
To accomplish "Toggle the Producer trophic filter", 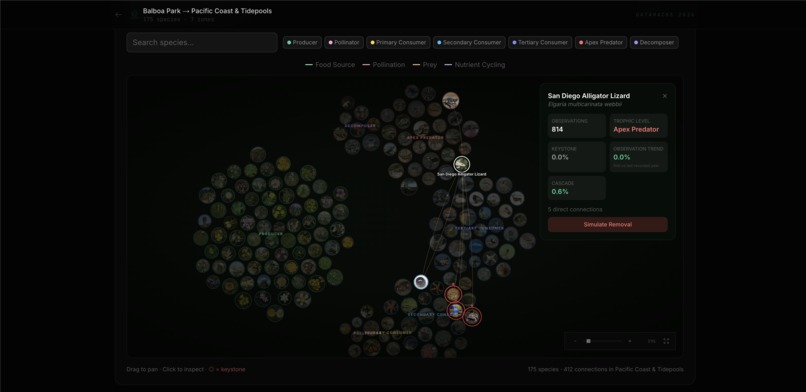I will click(x=302, y=43).
